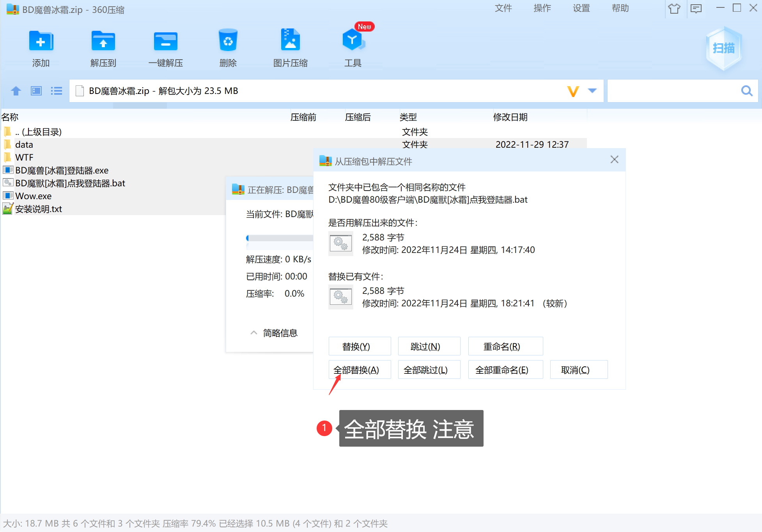
Task: Open the 工具 (Tools) icon
Action: 353,40
